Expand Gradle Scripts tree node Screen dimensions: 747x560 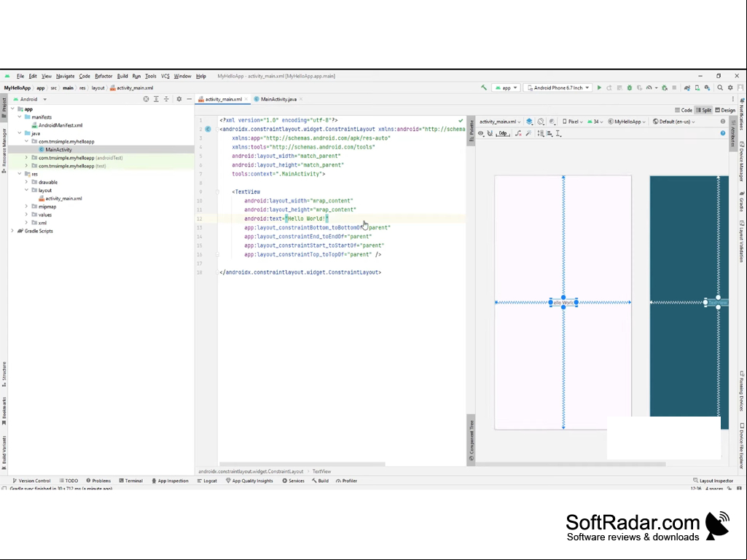tap(12, 231)
